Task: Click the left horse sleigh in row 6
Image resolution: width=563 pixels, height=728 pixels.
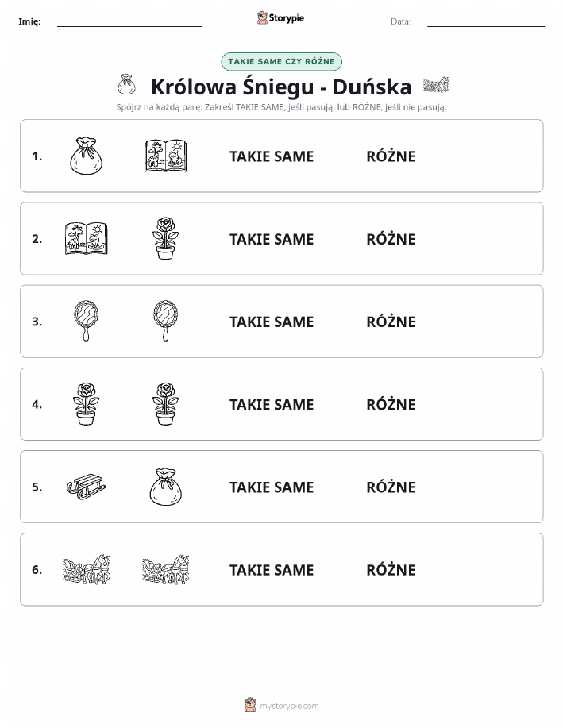Action: pyautogui.click(x=87, y=569)
